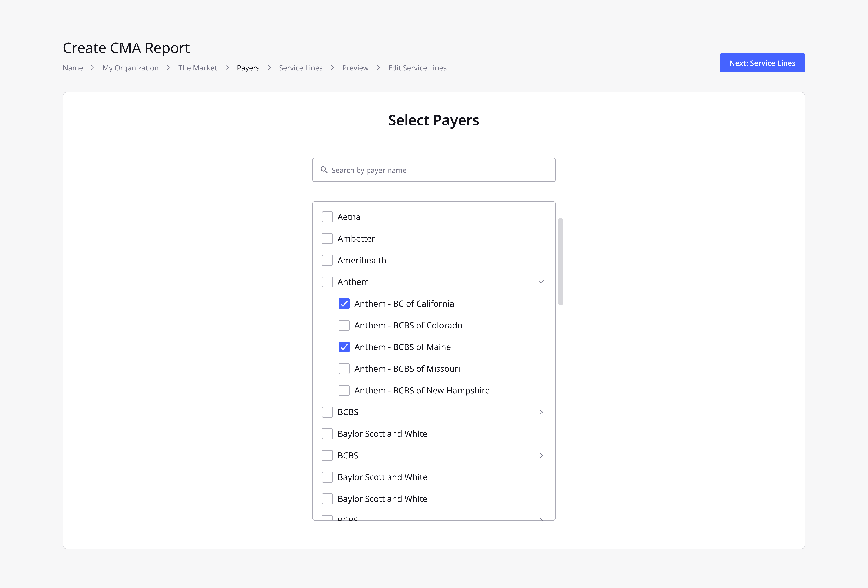Toggle the Anthem parent checkbox
Image resolution: width=868 pixels, height=588 pixels.
[327, 282]
